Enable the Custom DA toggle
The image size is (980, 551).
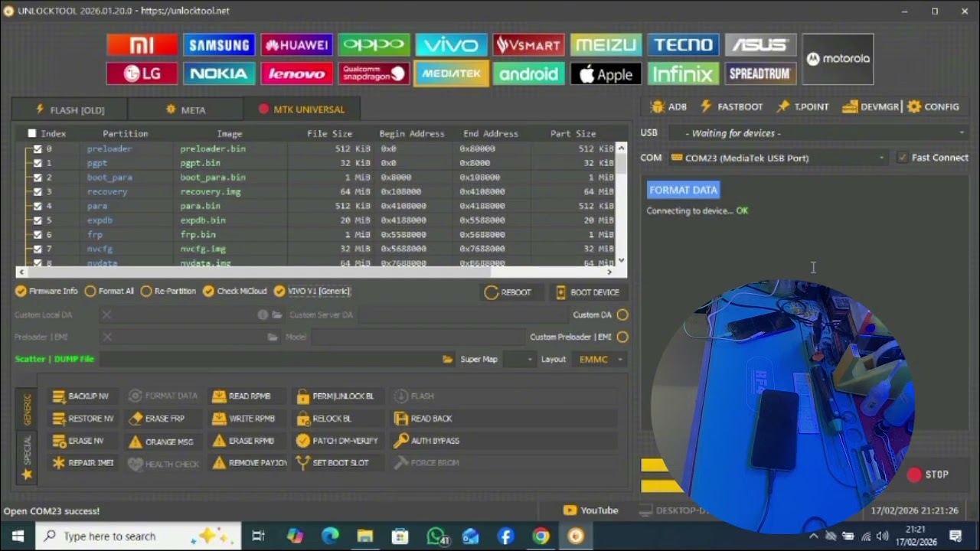click(622, 315)
